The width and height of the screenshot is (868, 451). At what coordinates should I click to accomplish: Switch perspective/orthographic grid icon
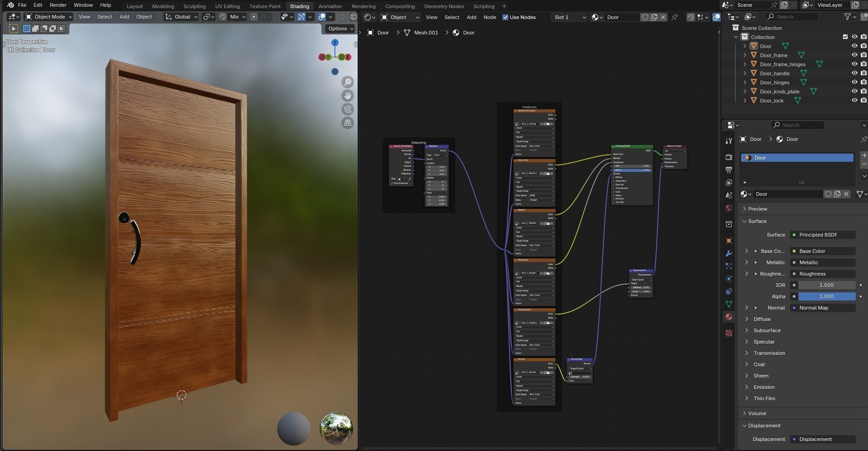coord(348,123)
